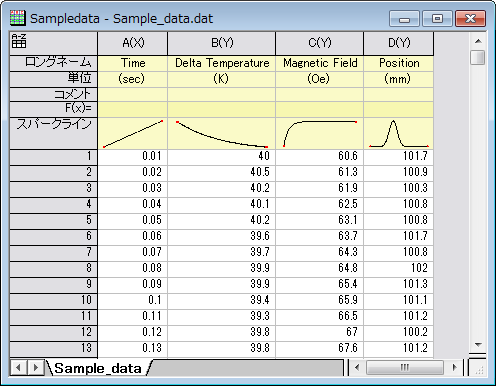The height and width of the screenshot is (386, 496).
Task: Click next sheet tab arrow
Action: coord(35,368)
